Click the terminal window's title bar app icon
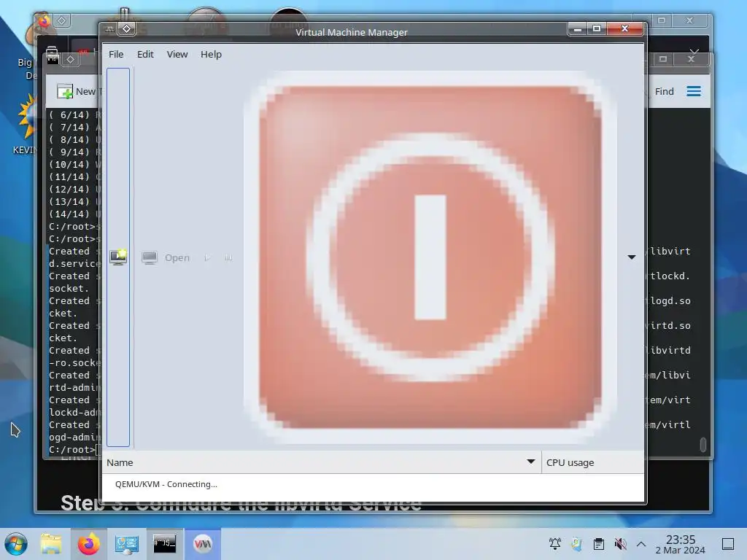Viewport: 747px width, 560px height. tap(53, 58)
